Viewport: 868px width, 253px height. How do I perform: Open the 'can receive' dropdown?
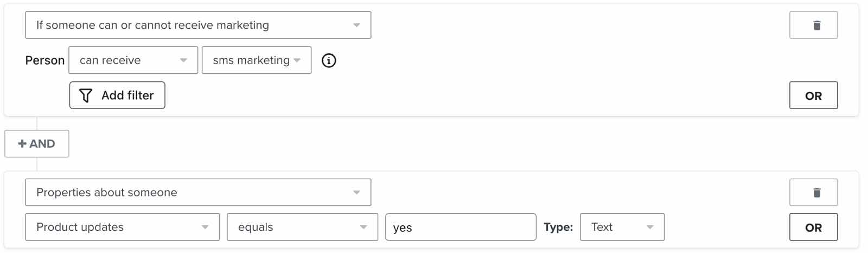click(x=133, y=60)
